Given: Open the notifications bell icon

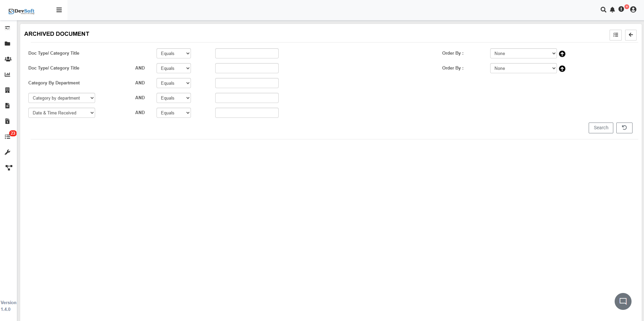Looking at the screenshot, I should (x=612, y=9).
